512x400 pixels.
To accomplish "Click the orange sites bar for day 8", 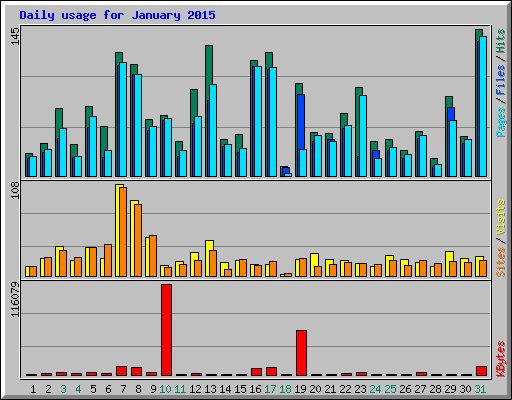I will tap(138, 240).
